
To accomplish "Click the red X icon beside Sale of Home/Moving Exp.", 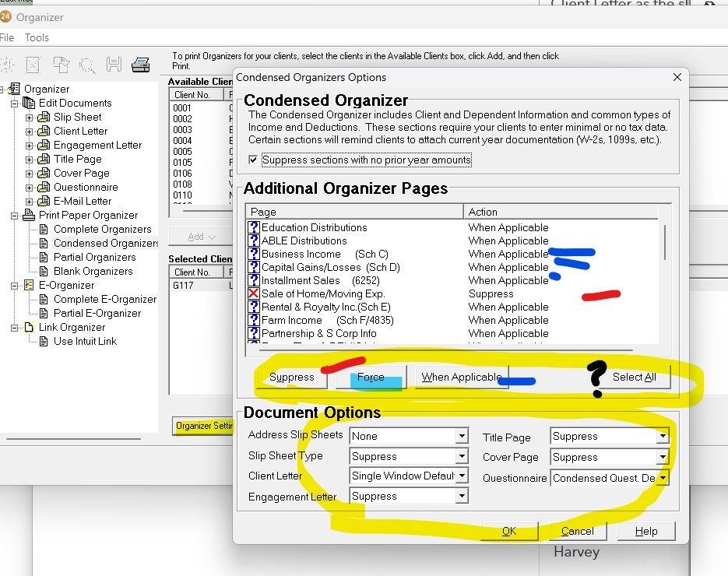I will pyautogui.click(x=254, y=293).
